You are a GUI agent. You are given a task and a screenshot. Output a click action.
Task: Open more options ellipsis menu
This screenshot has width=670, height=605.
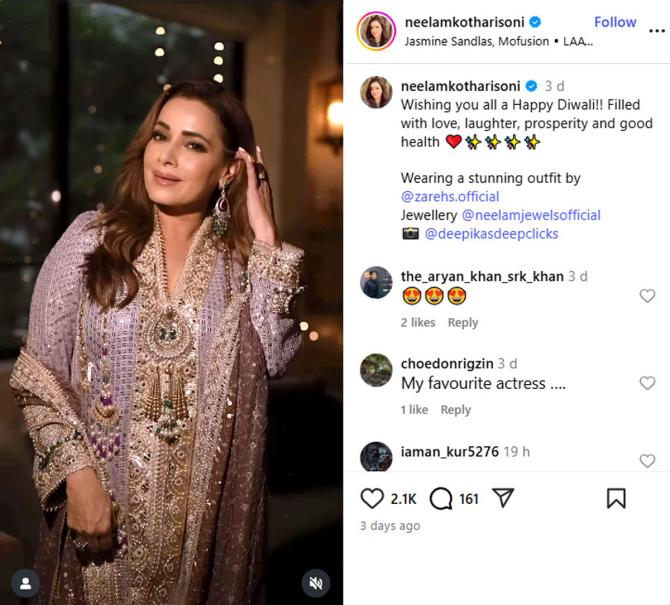[x=655, y=31]
